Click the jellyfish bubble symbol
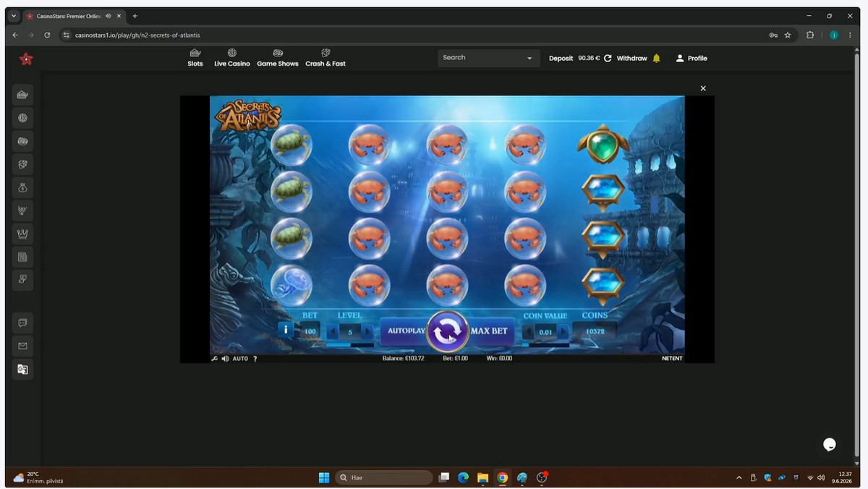This screenshot has width=868, height=489. (x=292, y=284)
